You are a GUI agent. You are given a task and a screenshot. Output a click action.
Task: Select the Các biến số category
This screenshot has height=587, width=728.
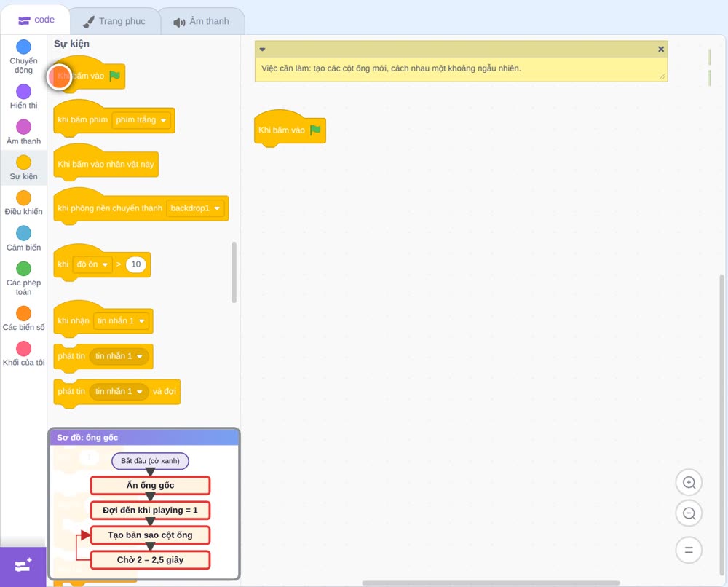pyautogui.click(x=23, y=318)
